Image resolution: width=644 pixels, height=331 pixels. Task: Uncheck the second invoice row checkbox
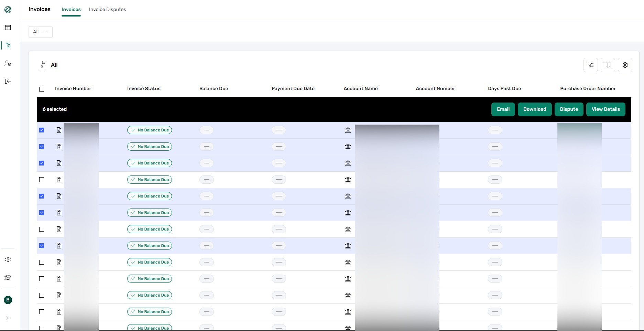tap(42, 147)
